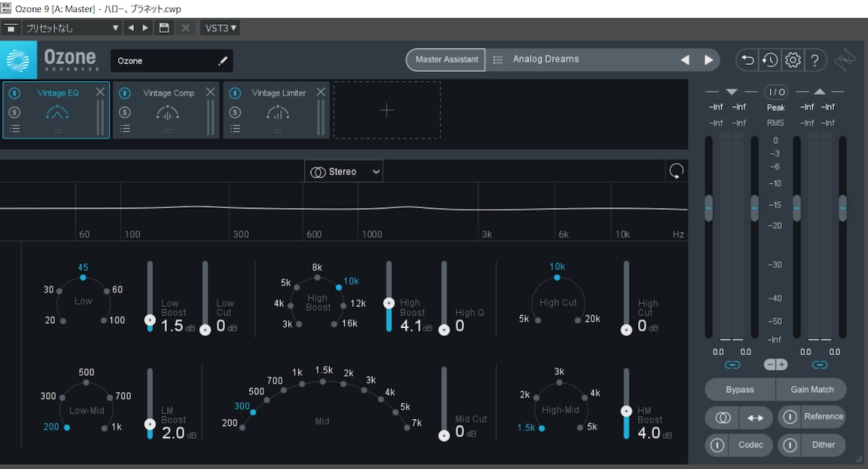Screen dimensions: 868x469
Task: Solo the Vintage EQ module
Action: (x=15, y=112)
